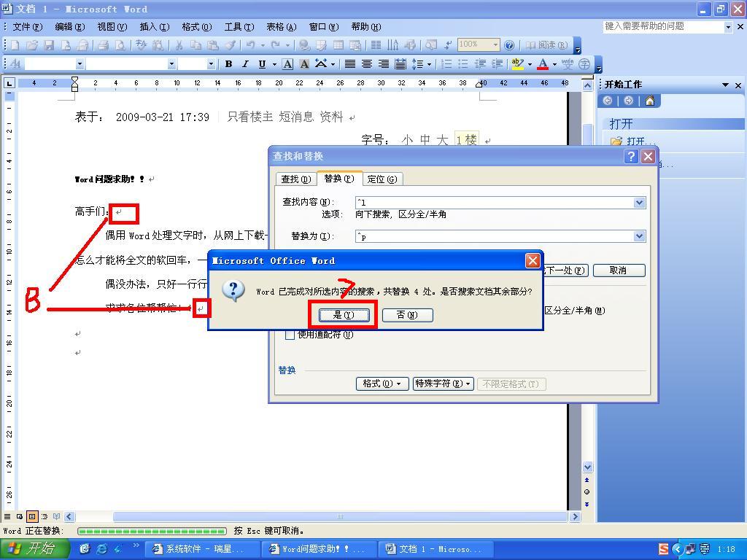
Task: Expand the 查找内容 dropdown arrow
Action: tap(639, 203)
